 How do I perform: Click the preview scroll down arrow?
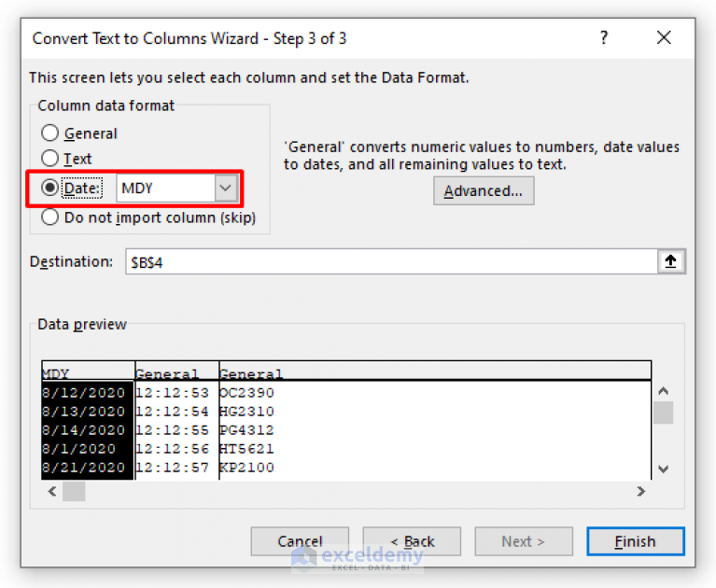click(x=663, y=469)
